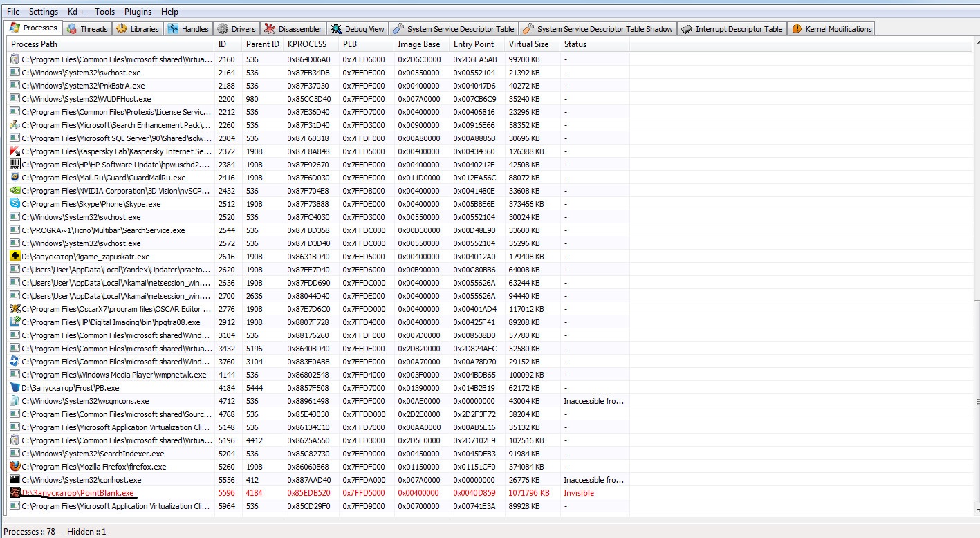Click the WUDFHost.exe process icon

tap(15, 99)
